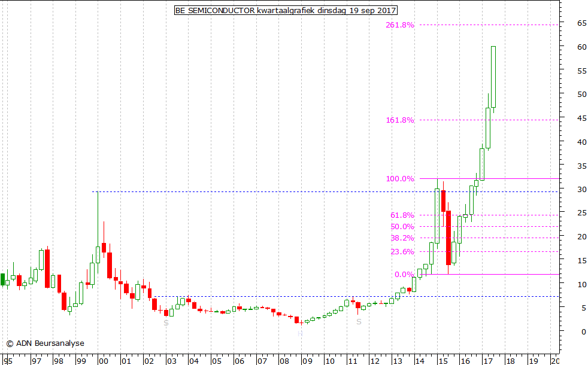Click year label 98 on time axis
This screenshot has width=588, height=365.
58,361
